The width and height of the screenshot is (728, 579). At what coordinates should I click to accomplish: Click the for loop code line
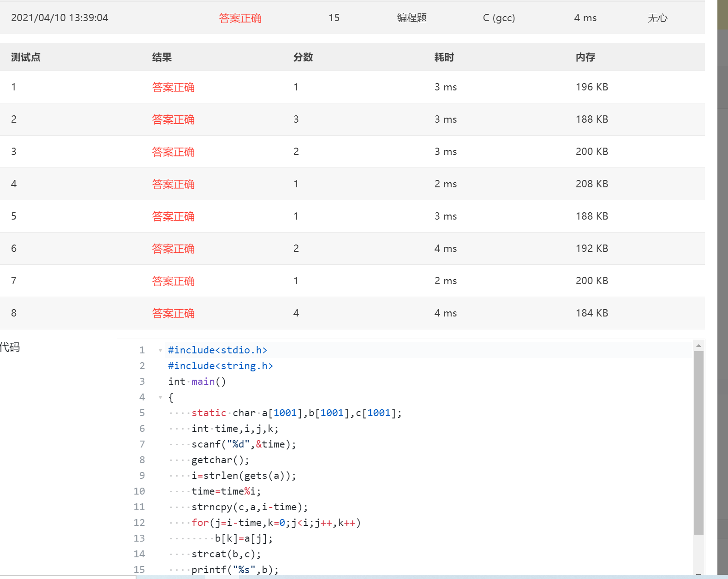pos(276,523)
